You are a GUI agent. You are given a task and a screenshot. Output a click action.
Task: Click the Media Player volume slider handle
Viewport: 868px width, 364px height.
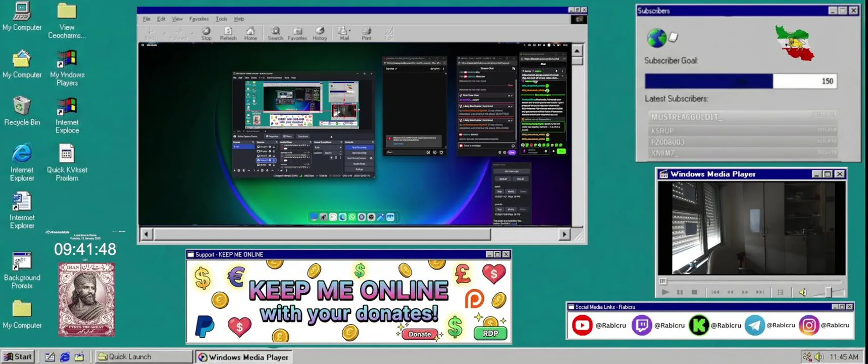(829, 292)
